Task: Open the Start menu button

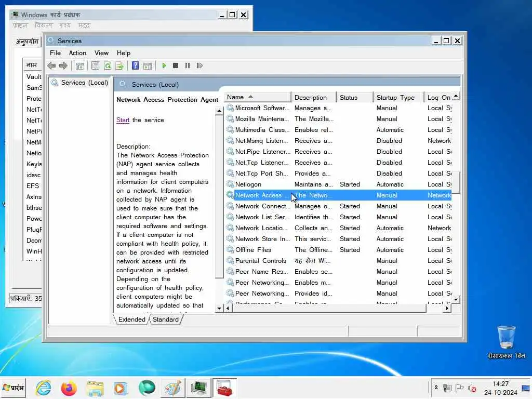Action: [13, 388]
